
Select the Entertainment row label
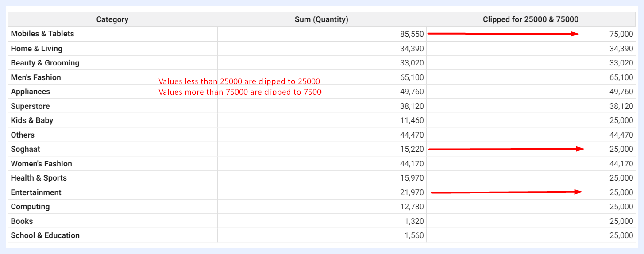click(x=36, y=192)
